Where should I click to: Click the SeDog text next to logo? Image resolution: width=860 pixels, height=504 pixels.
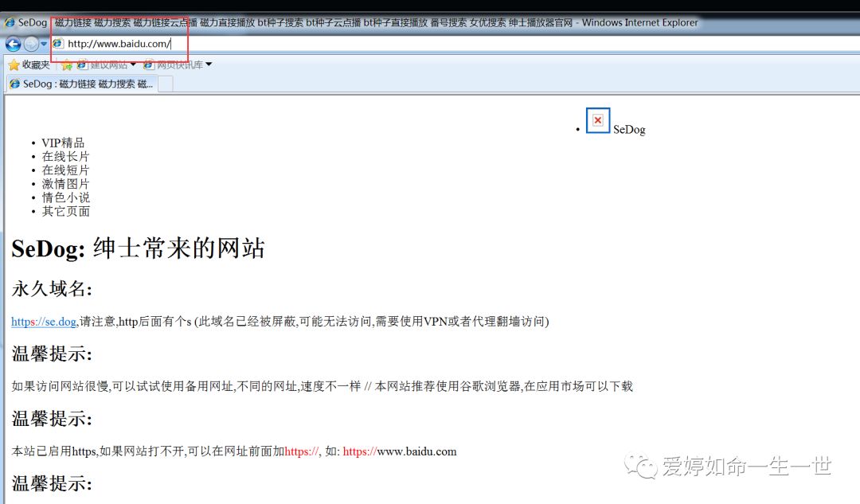[x=629, y=130]
